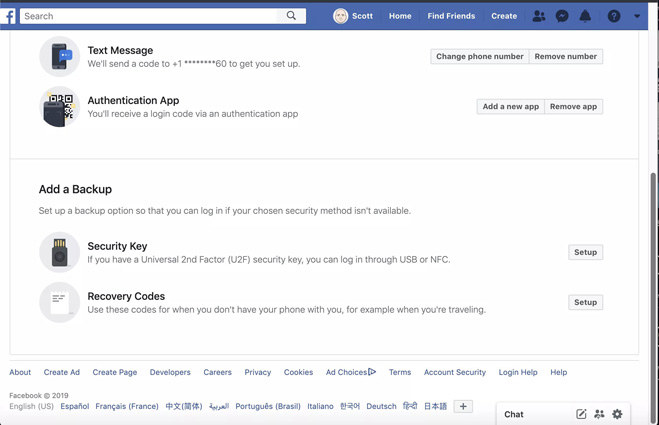Open the Terms footer link

click(400, 372)
